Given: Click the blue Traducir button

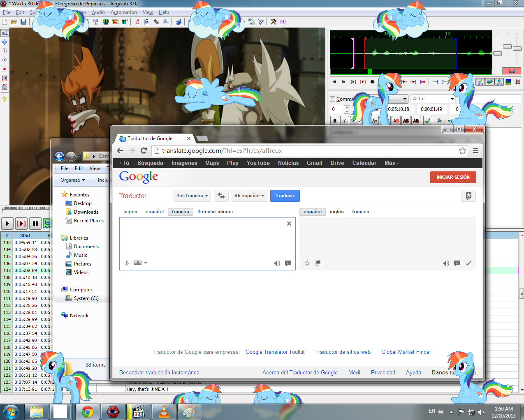Looking at the screenshot, I should click(x=285, y=196).
